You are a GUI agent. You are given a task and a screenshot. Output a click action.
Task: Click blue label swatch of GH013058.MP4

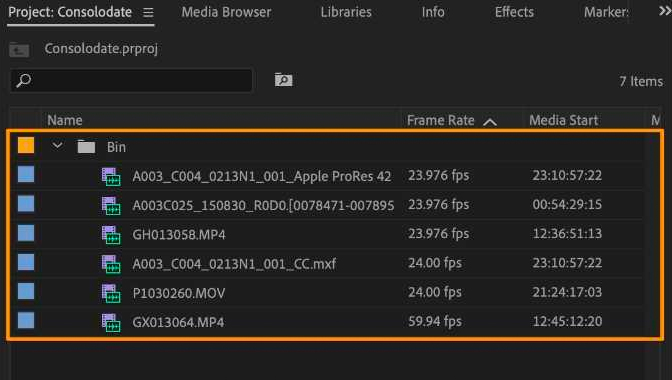point(26,233)
